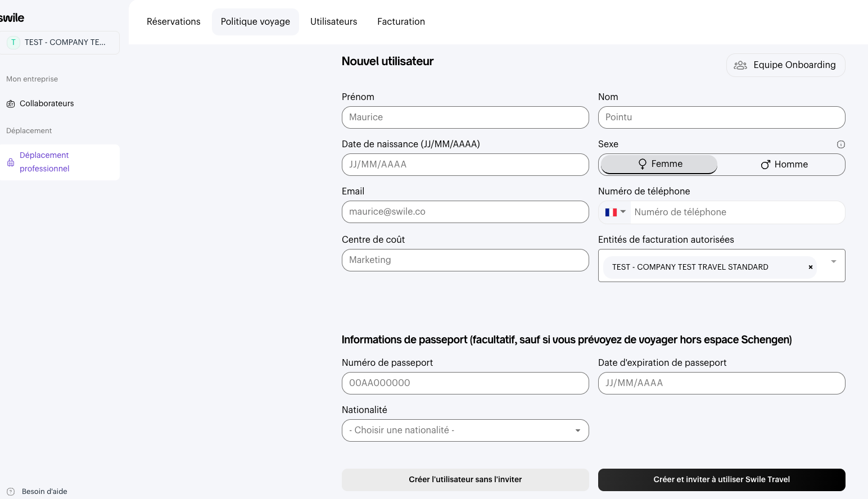Remove TEST - COMPANY TEST TRAVEL STANDARD entity
Image resolution: width=868 pixels, height=499 pixels.
pos(810,267)
